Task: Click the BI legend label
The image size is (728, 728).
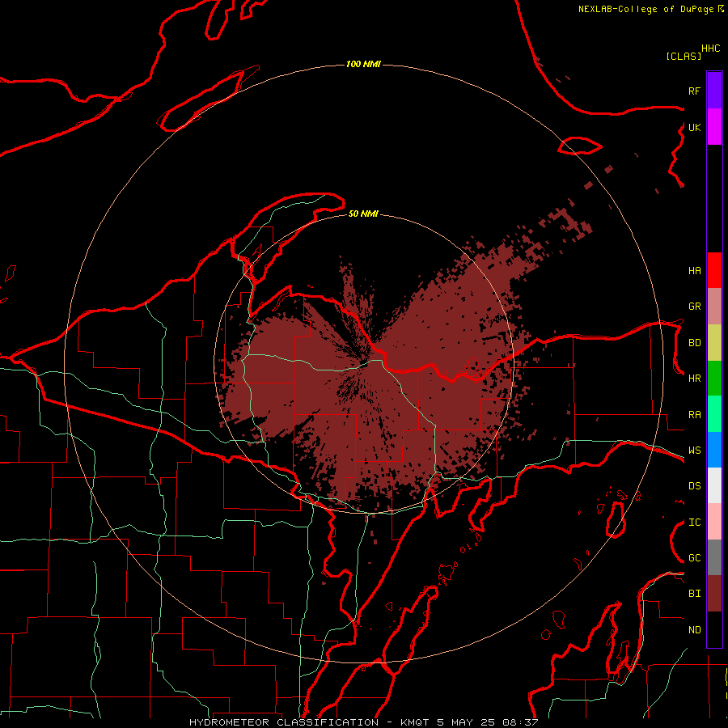Action: (x=694, y=594)
